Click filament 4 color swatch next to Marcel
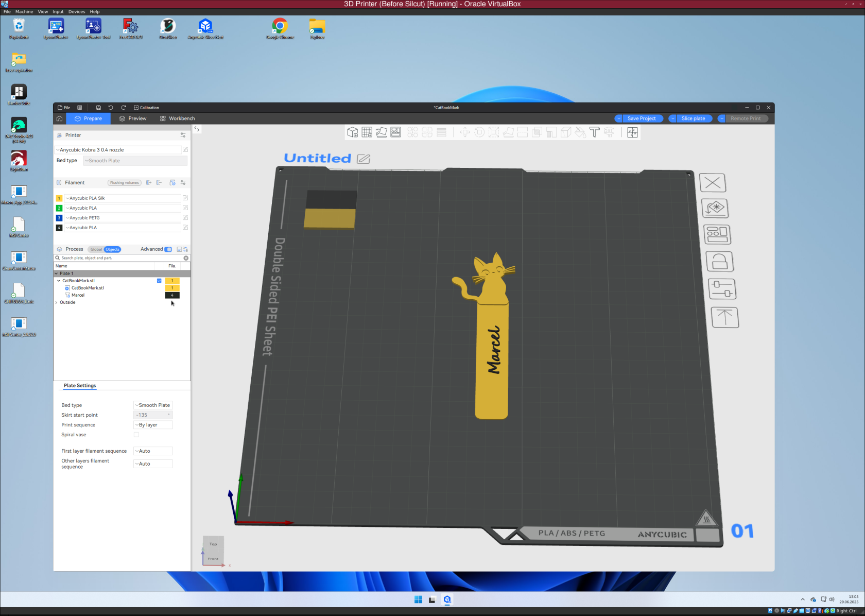Image resolution: width=865 pixels, height=616 pixels. tap(172, 295)
